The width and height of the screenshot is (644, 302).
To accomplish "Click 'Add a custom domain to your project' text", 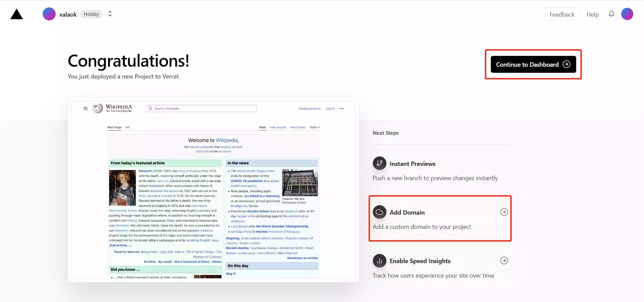I will pos(422,227).
